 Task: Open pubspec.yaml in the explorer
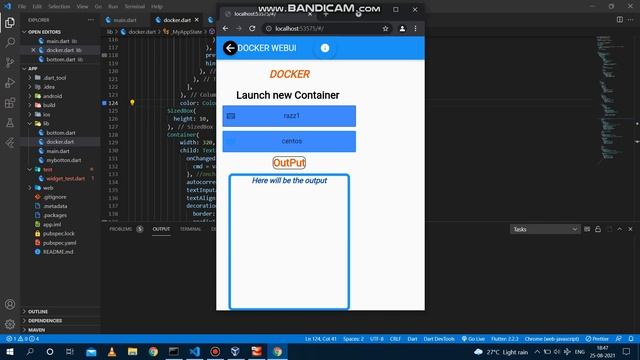(60, 243)
